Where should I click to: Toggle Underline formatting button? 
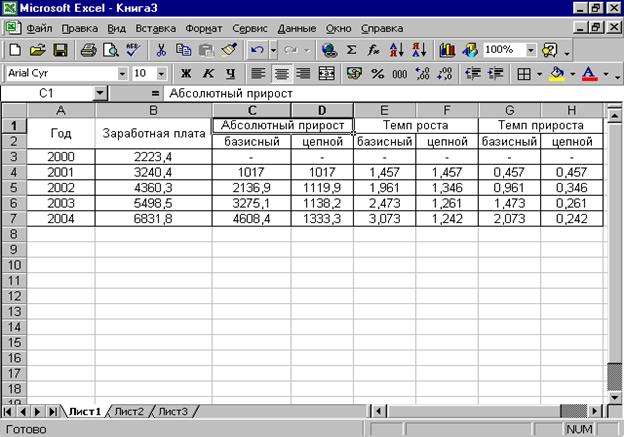point(231,73)
